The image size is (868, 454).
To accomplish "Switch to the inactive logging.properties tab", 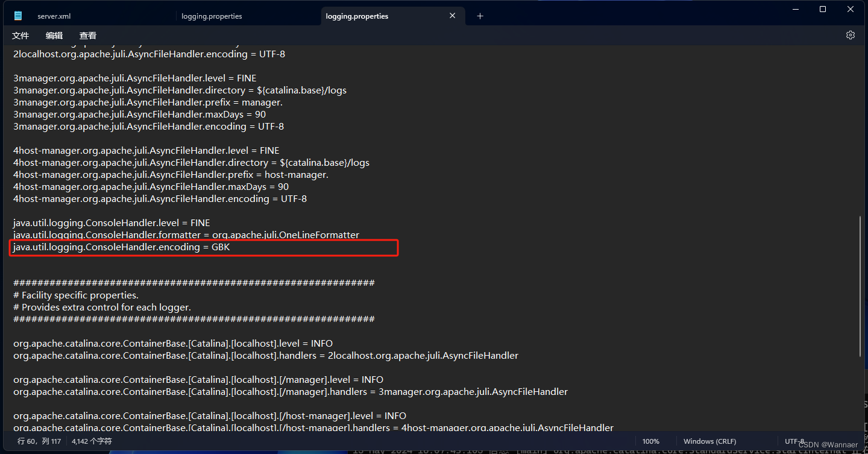I will point(212,16).
